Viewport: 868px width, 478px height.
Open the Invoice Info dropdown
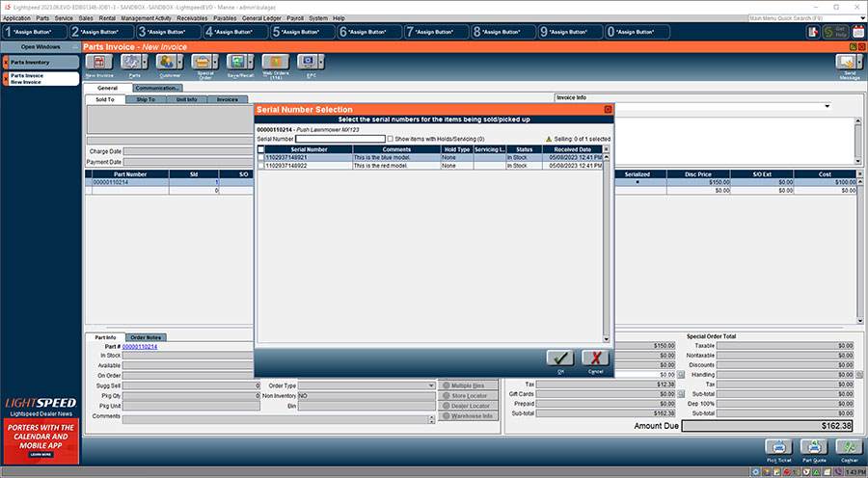pyautogui.click(x=827, y=106)
